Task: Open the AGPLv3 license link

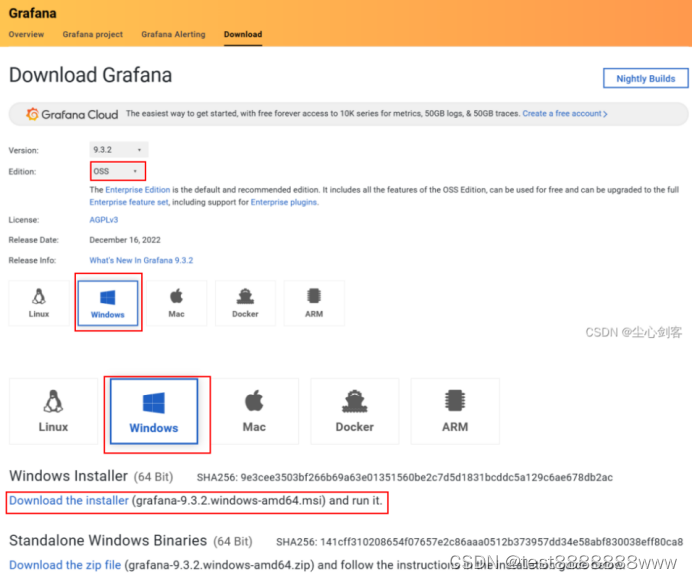Action: tap(104, 220)
